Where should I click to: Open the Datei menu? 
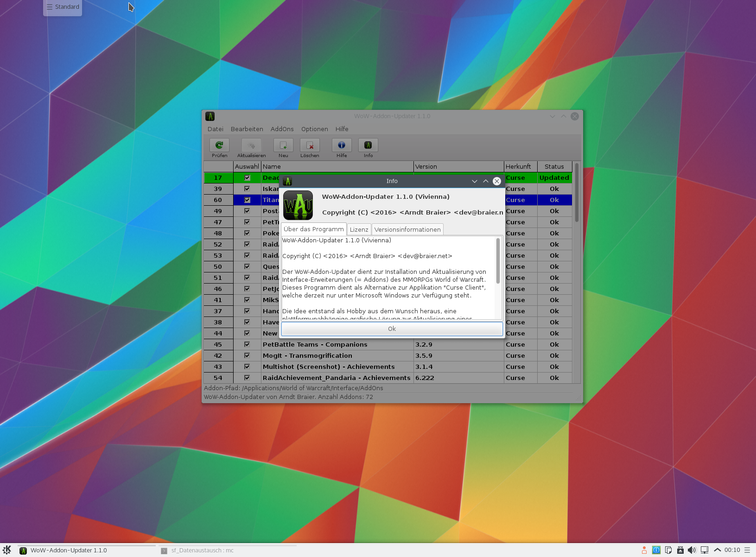(x=216, y=129)
